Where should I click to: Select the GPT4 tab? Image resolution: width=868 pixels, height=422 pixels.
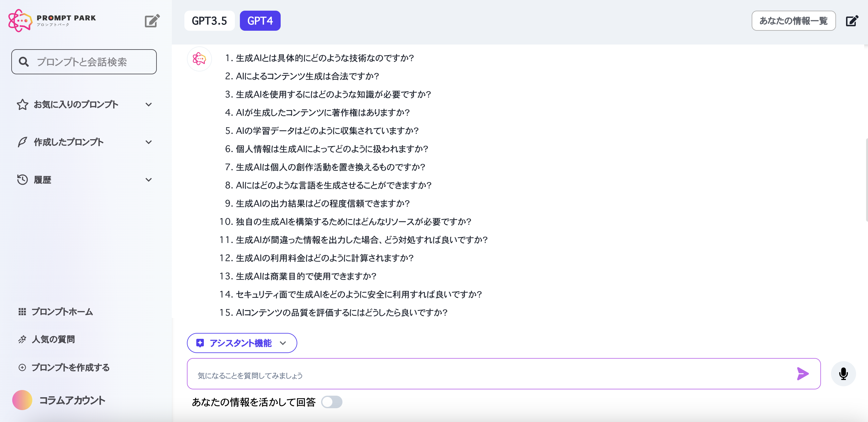coord(260,20)
